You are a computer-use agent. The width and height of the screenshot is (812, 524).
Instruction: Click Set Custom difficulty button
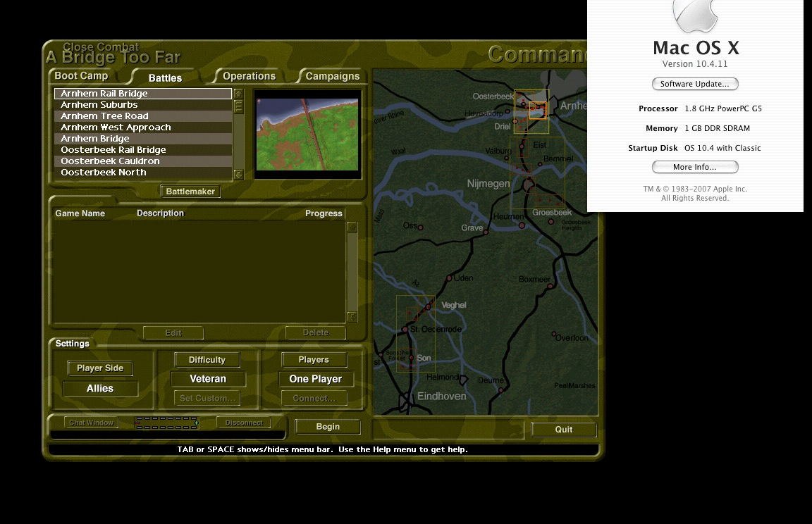(207, 399)
